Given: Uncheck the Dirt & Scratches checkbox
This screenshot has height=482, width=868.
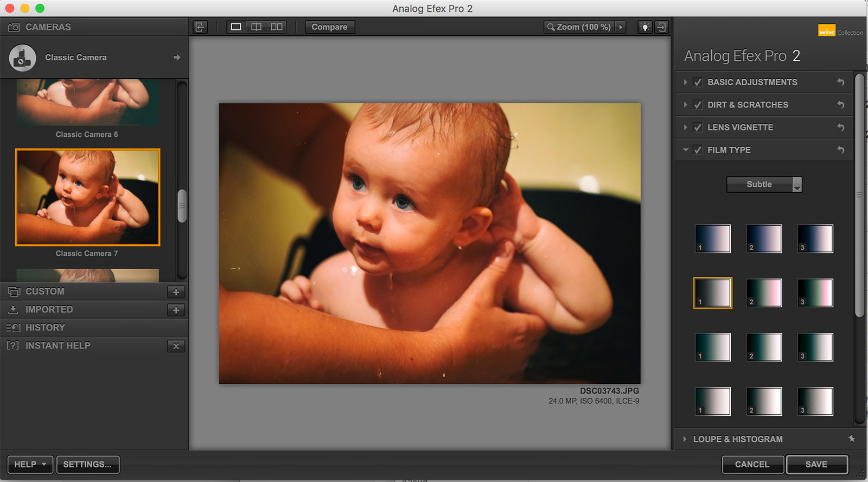Looking at the screenshot, I should tap(698, 105).
